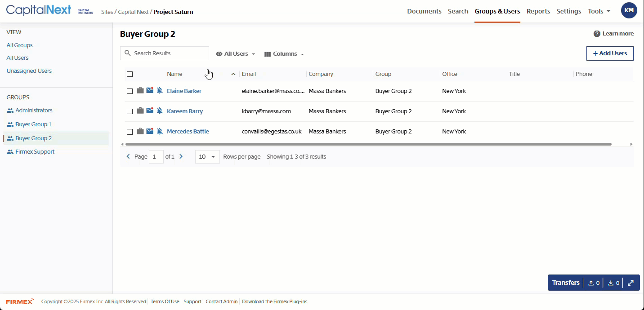
Task: Click the Office column header
Action: pyautogui.click(x=450, y=74)
